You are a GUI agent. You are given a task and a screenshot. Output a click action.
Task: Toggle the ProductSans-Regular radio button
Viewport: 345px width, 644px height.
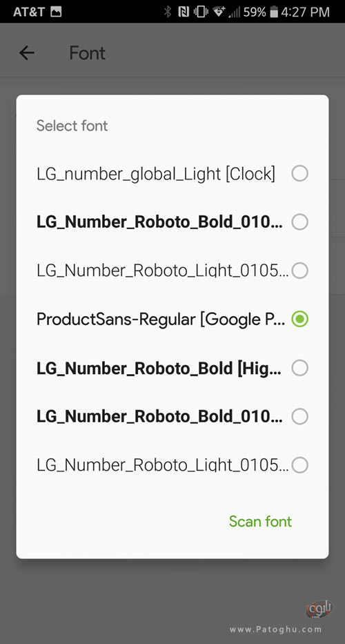[x=300, y=319]
